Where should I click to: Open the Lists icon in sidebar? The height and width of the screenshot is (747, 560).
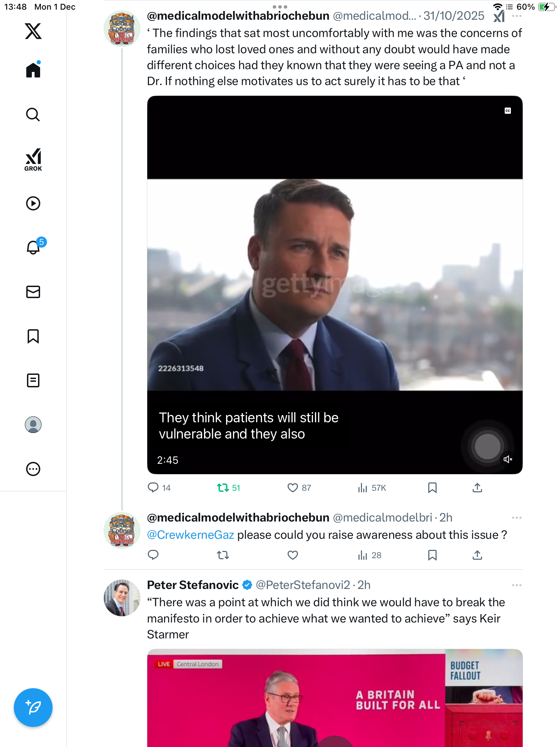(33, 380)
